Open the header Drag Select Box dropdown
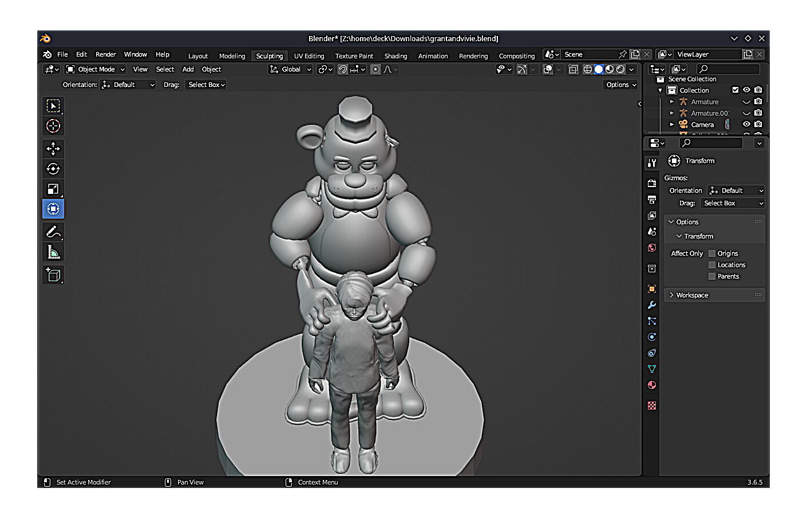 click(206, 85)
